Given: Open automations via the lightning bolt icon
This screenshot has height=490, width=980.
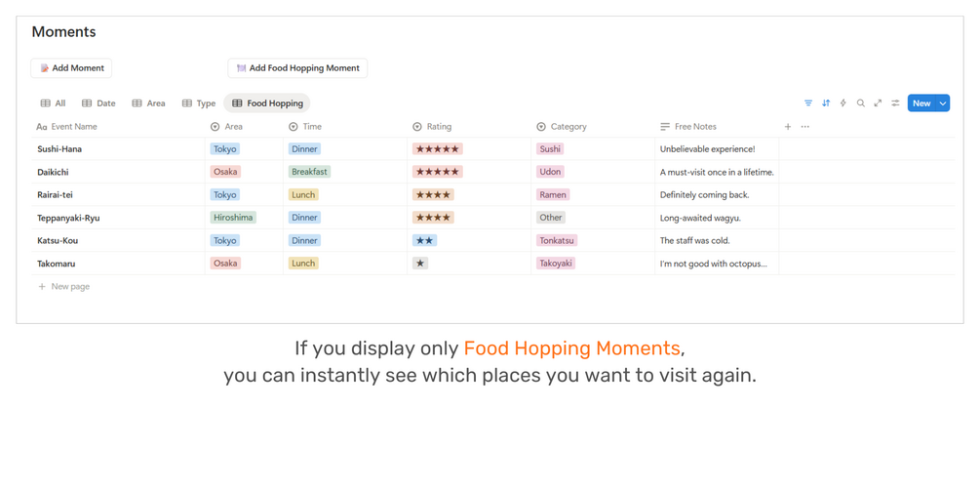Looking at the screenshot, I should [843, 103].
